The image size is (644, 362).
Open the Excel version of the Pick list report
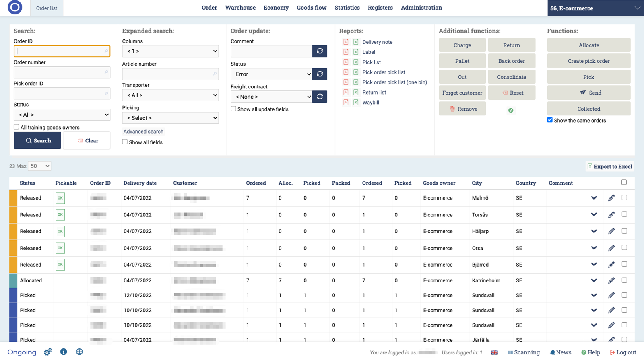click(355, 62)
